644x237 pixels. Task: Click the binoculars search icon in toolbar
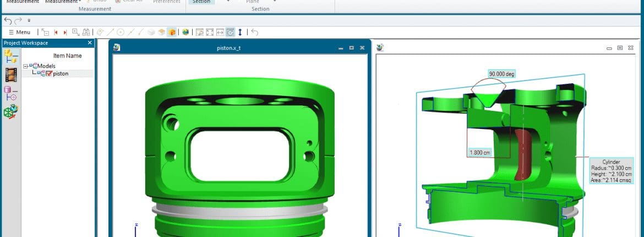click(86, 33)
